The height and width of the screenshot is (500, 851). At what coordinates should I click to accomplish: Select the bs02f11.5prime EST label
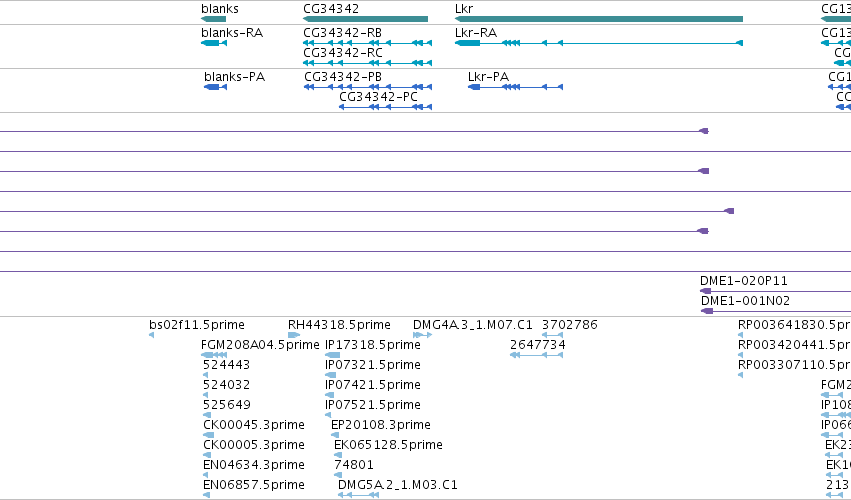click(197, 325)
